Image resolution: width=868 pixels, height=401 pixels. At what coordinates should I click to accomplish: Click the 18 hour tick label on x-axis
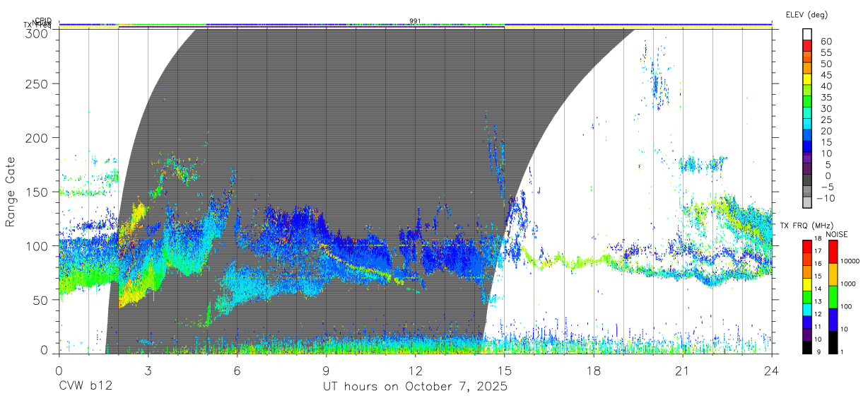(594, 371)
